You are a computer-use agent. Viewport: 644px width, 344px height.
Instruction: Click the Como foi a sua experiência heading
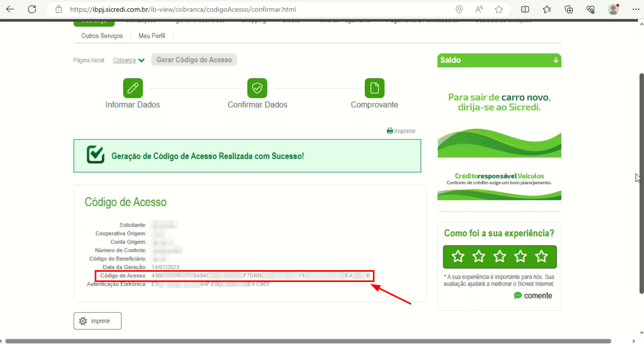point(499,233)
